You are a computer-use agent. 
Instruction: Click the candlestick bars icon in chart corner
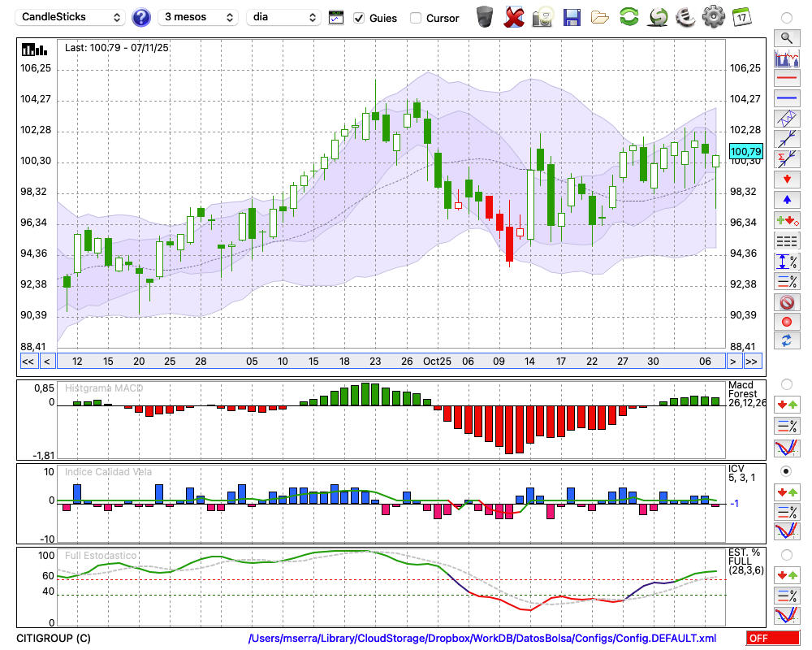click(34, 50)
